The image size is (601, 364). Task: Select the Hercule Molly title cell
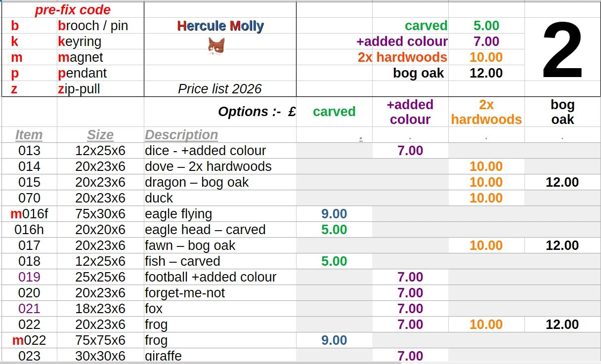point(220,26)
